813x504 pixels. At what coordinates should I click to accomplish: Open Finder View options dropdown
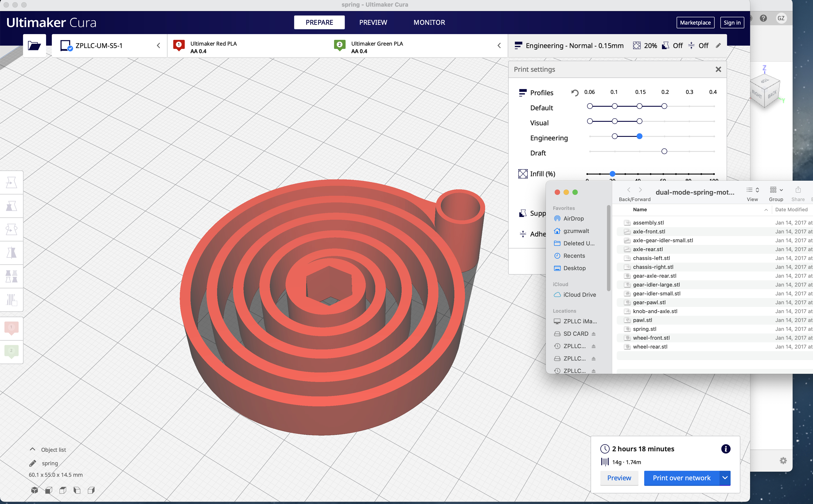click(753, 190)
